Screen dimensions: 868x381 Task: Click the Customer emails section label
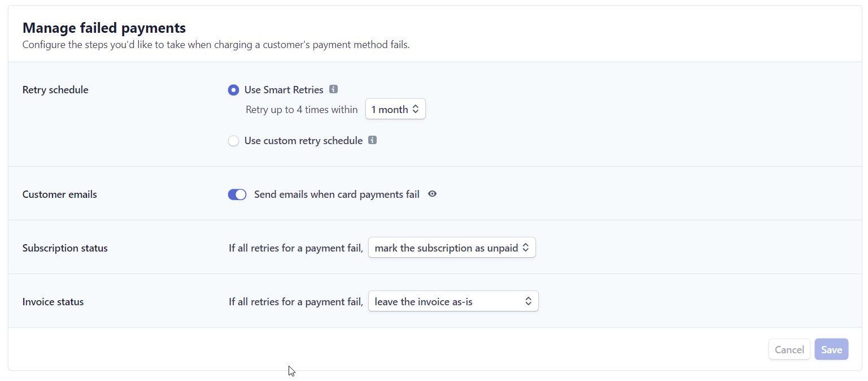[x=59, y=194]
